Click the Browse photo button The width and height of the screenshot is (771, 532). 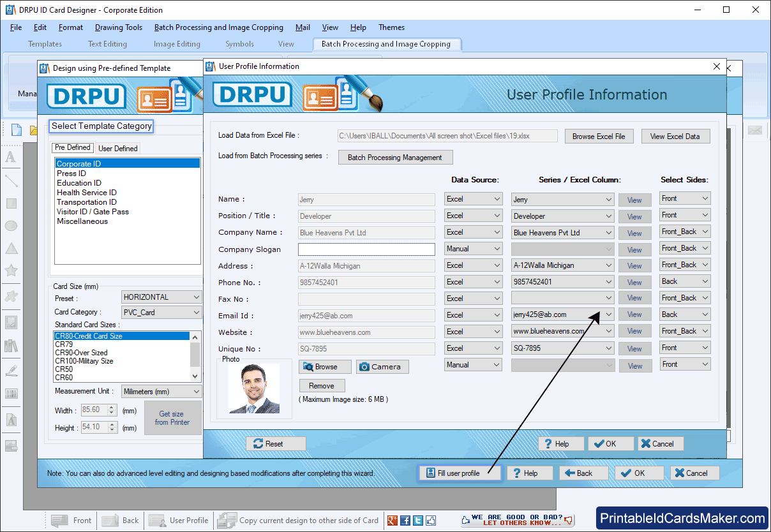[x=326, y=367]
